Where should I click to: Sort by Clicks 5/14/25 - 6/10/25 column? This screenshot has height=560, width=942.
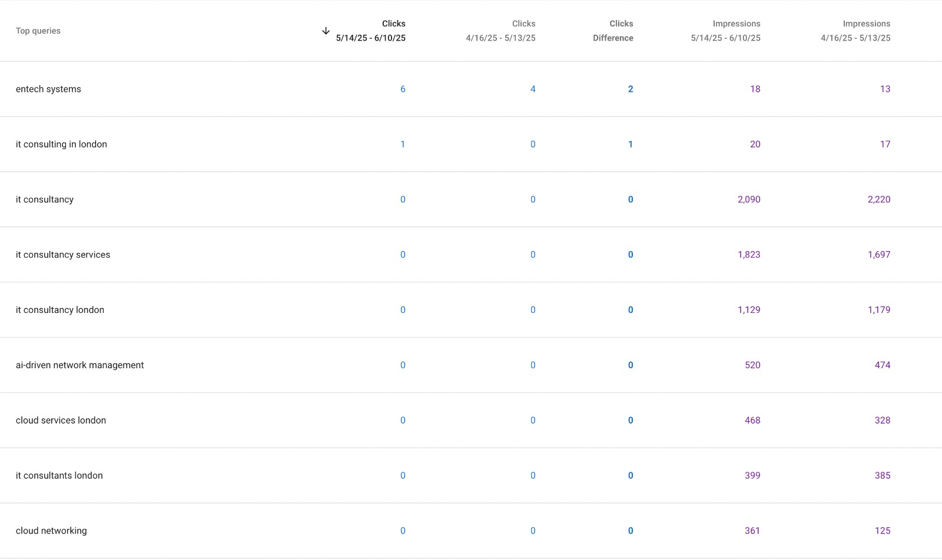(370, 31)
